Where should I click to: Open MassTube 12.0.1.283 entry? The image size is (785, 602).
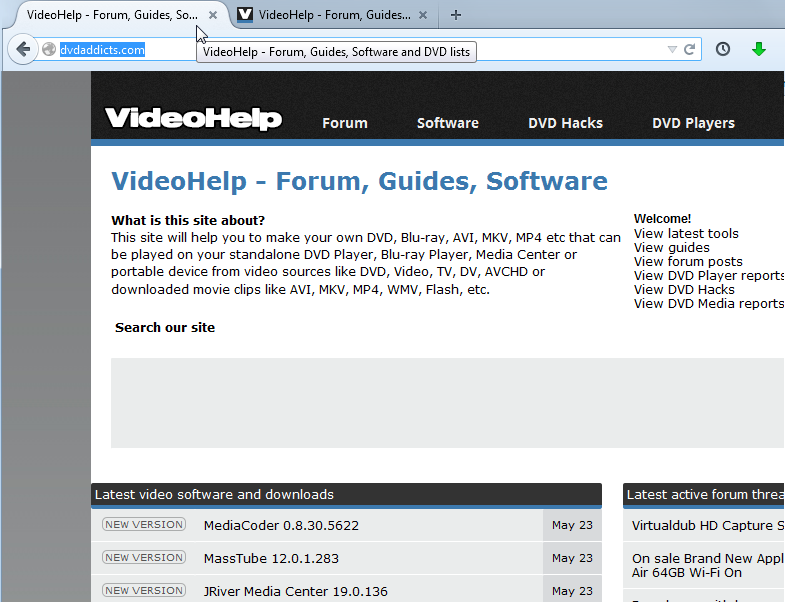[x=271, y=558]
